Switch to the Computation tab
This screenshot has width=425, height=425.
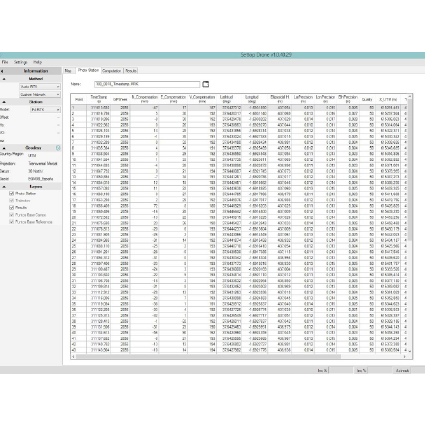[x=111, y=71]
